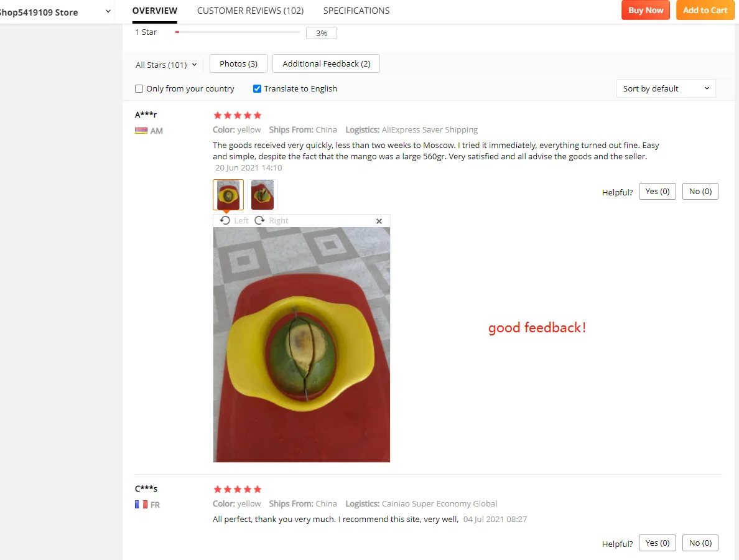This screenshot has height=560, width=739.
Task: Click the Add to Cart button
Action: pyautogui.click(x=705, y=11)
